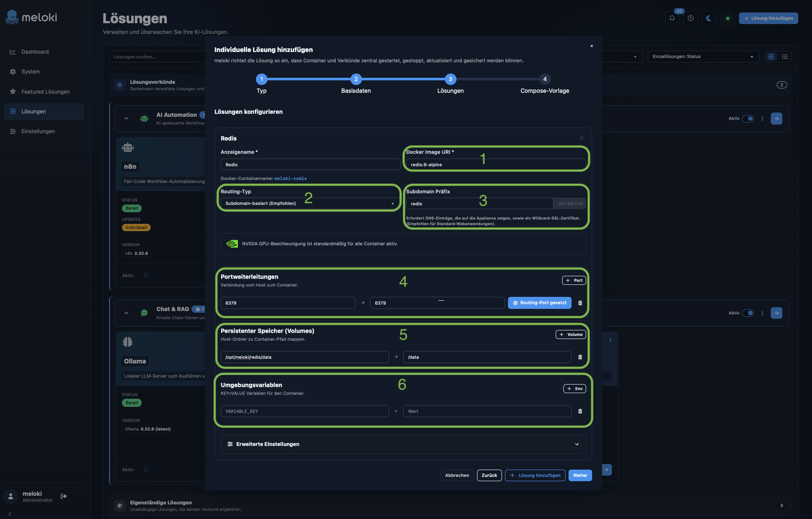Click the Zurück button
This screenshot has height=519, width=812.
[489, 476]
